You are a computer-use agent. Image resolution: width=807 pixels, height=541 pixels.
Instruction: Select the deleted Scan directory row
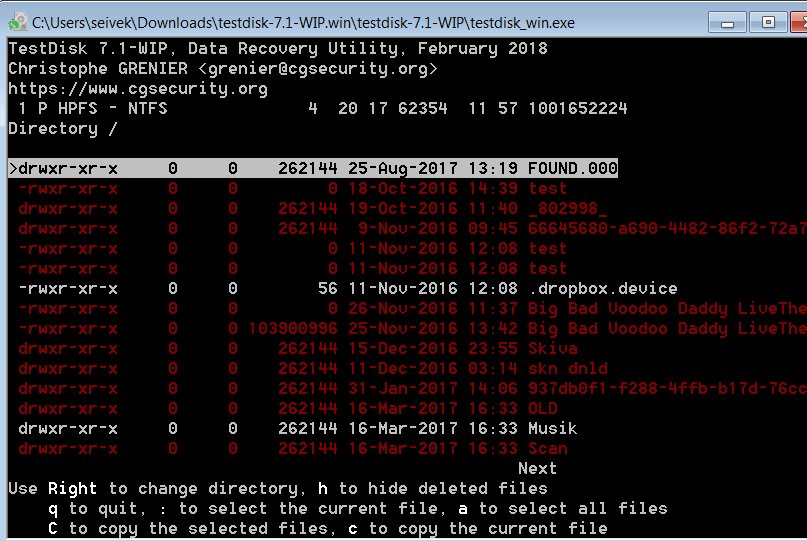[292, 448]
